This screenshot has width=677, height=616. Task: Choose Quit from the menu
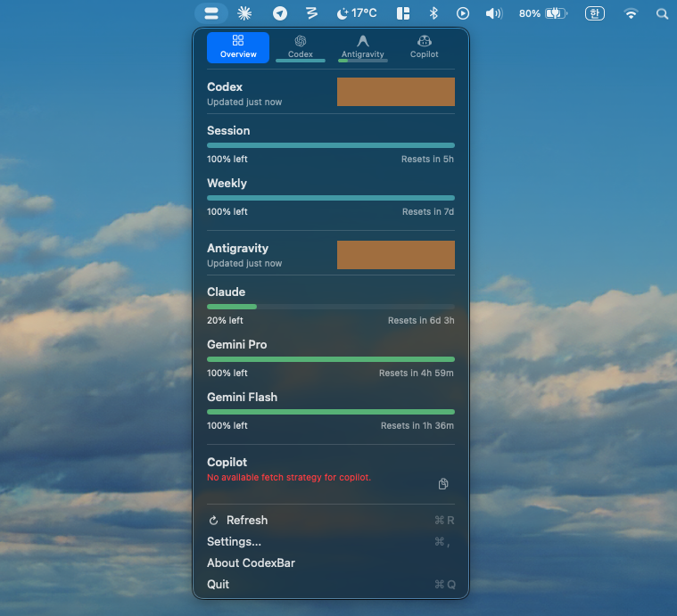(x=331, y=585)
